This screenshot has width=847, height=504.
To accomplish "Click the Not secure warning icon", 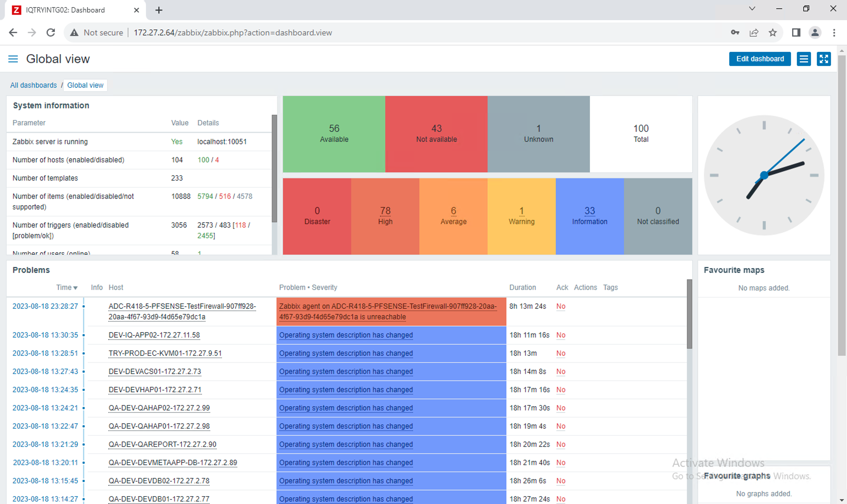I will [x=74, y=33].
